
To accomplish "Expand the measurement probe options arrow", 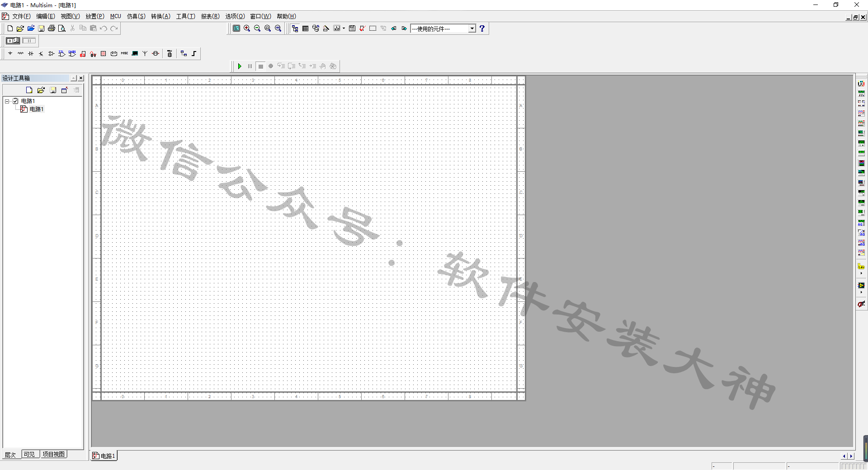I will pyautogui.click(x=861, y=273).
